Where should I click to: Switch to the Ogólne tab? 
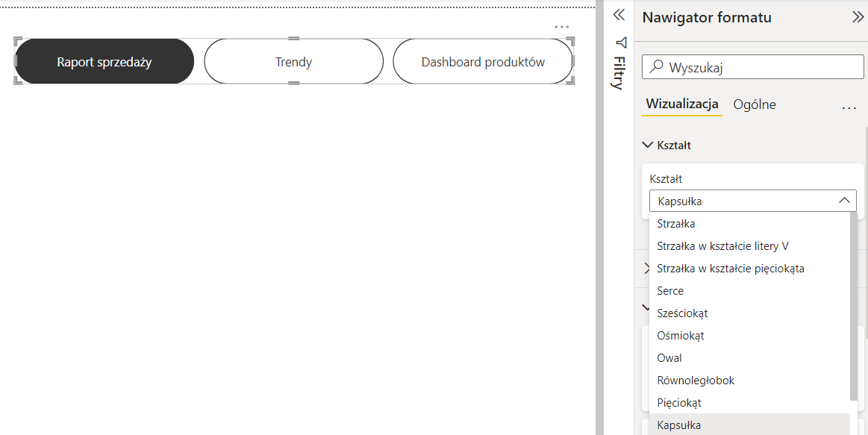pos(755,104)
